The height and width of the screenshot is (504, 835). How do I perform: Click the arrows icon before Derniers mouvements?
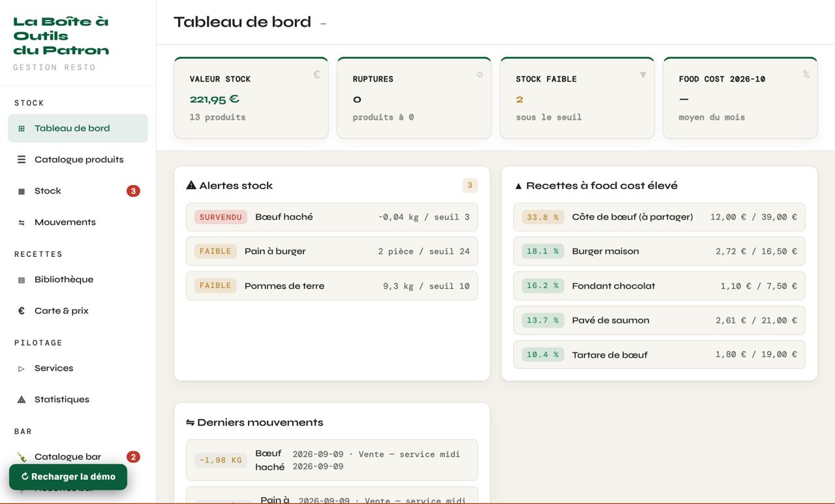(190, 422)
